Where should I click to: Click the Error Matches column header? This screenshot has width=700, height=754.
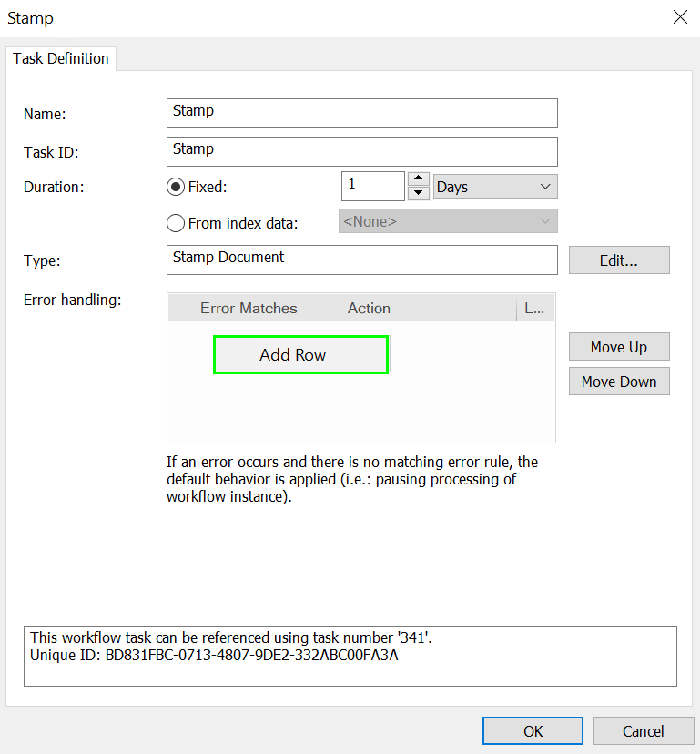[x=254, y=308]
